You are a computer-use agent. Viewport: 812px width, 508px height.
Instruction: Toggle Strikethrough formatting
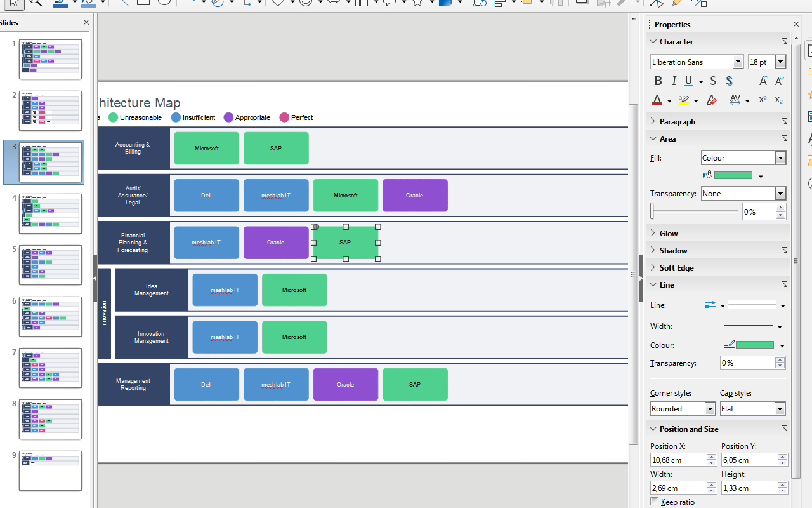713,81
